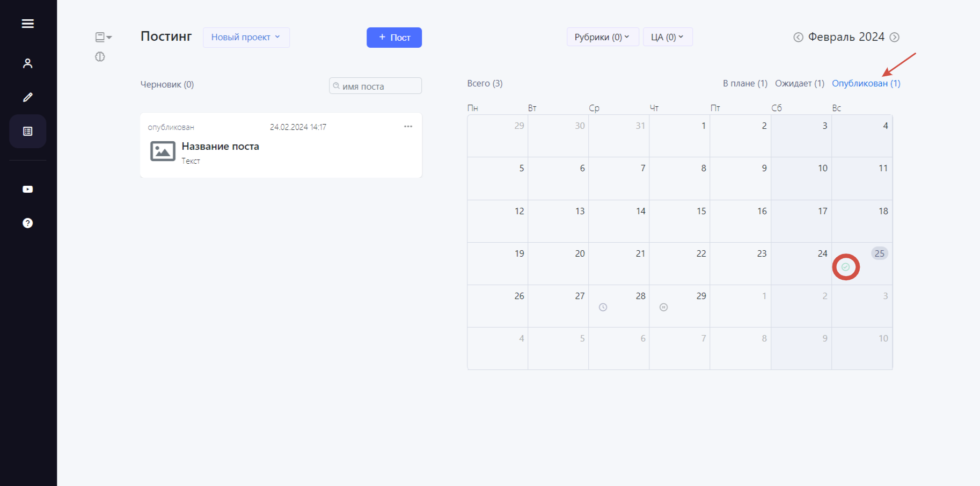
Task: Go to next month arrow
Action: pyautogui.click(x=895, y=37)
